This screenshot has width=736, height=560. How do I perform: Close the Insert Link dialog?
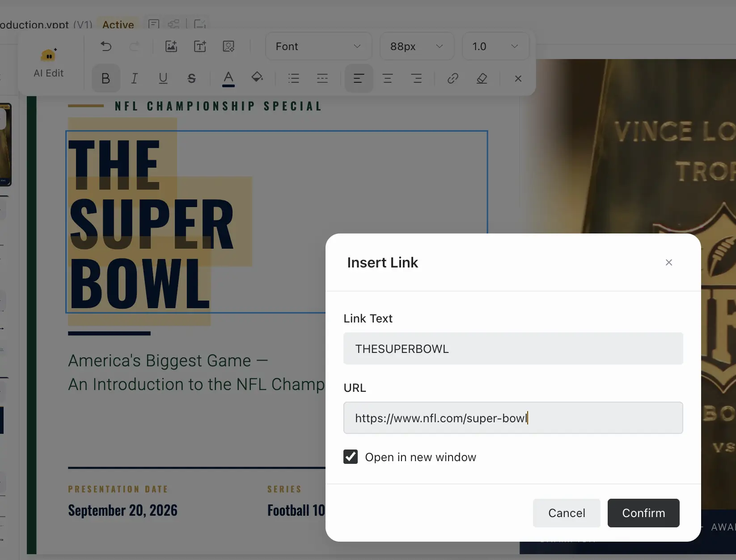(669, 263)
